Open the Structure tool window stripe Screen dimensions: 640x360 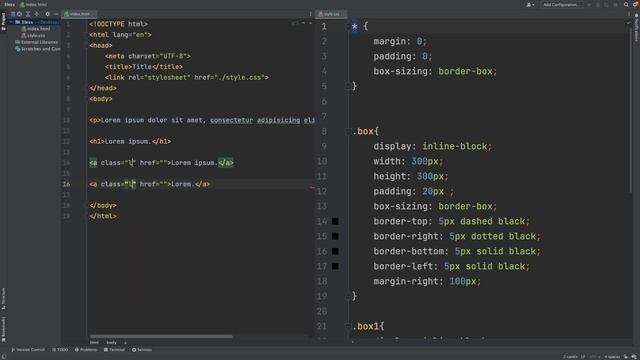tap(3, 299)
